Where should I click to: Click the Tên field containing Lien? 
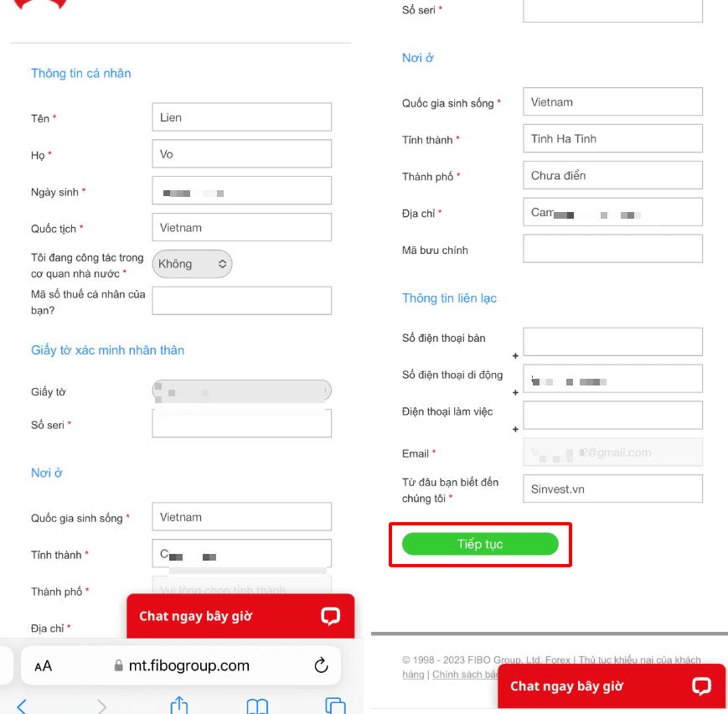[x=241, y=117]
